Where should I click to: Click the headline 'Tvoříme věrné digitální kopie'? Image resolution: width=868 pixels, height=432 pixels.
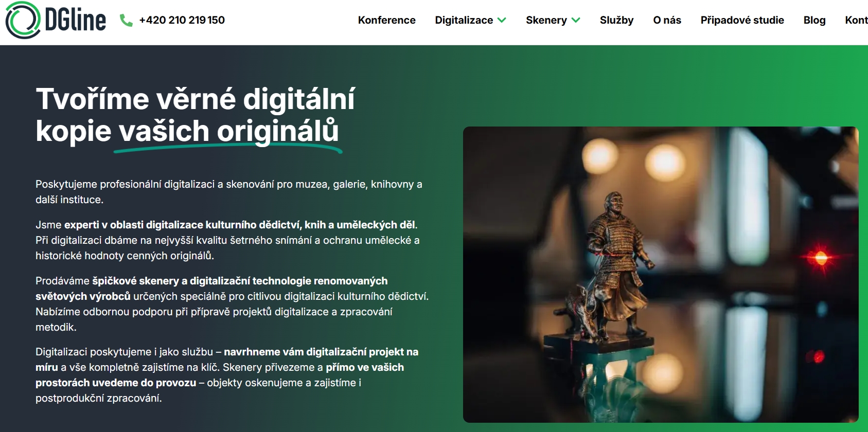tap(195, 99)
